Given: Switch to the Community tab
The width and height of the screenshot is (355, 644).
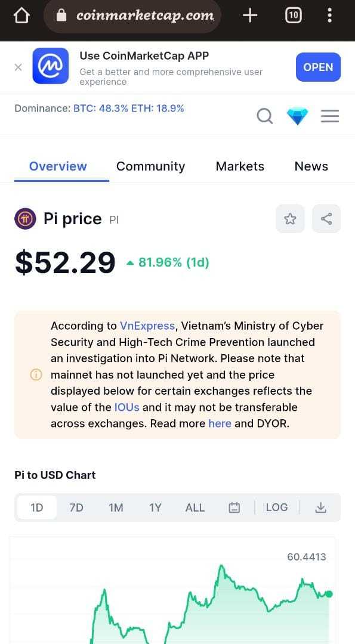Looking at the screenshot, I should 150,166.
